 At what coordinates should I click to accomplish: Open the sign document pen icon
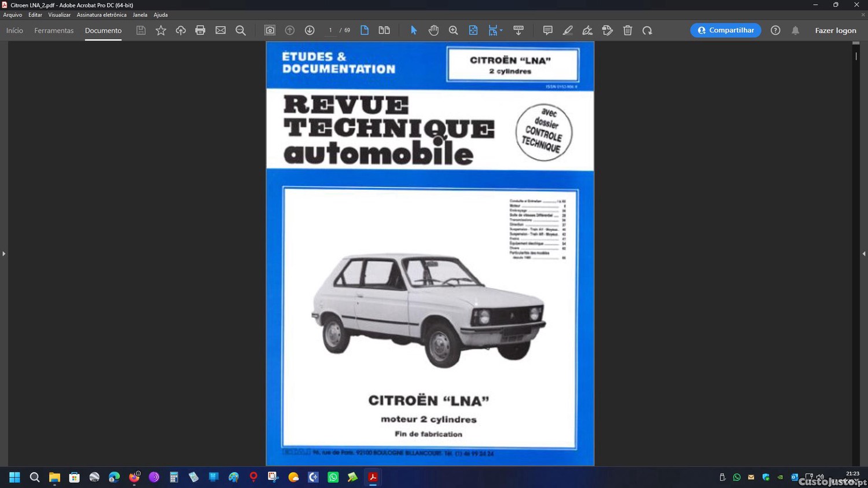587,30
